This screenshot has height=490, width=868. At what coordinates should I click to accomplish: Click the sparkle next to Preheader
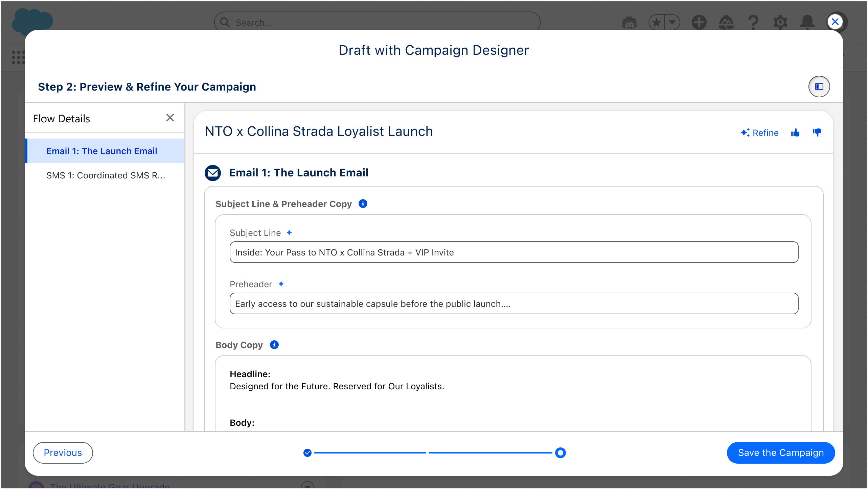click(x=281, y=284)
